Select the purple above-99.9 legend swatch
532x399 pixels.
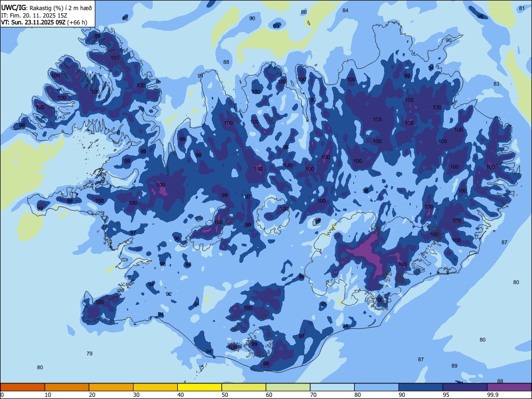[509, 387]
